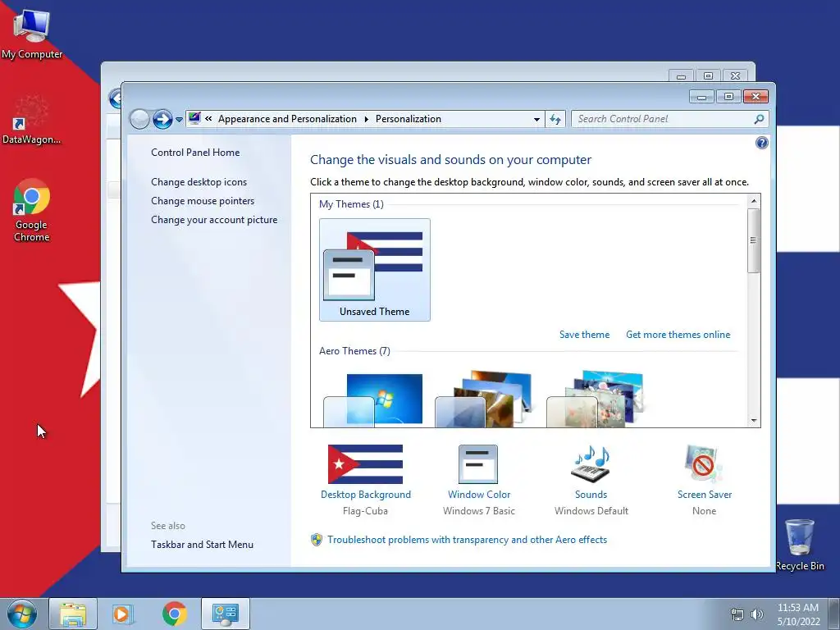Image resolution: width=840 pixels, height=630 pixels.
Task: Click the Desktop Background label
Action: point(366,495)
